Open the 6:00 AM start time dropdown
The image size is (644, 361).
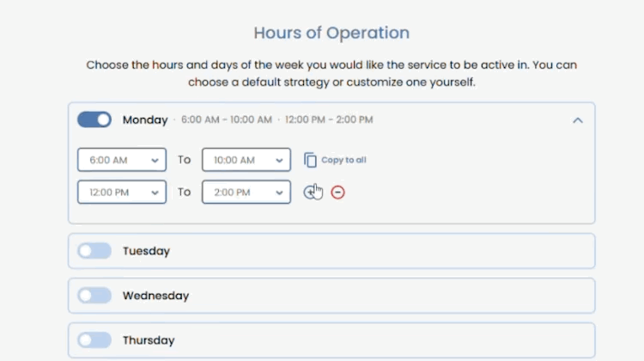pyautogui.click(x=121, y=160)
